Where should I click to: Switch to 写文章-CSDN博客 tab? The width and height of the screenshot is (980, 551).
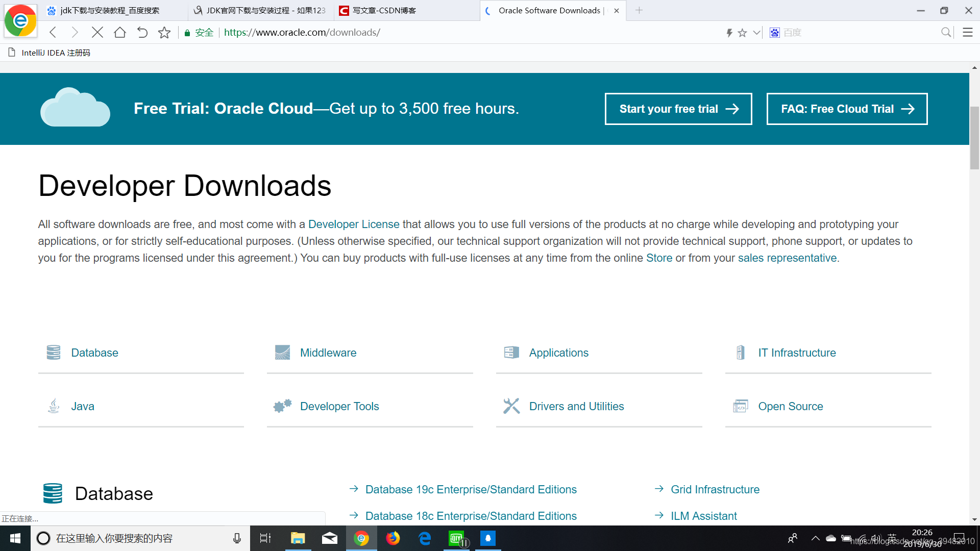[x=406, y=10]
